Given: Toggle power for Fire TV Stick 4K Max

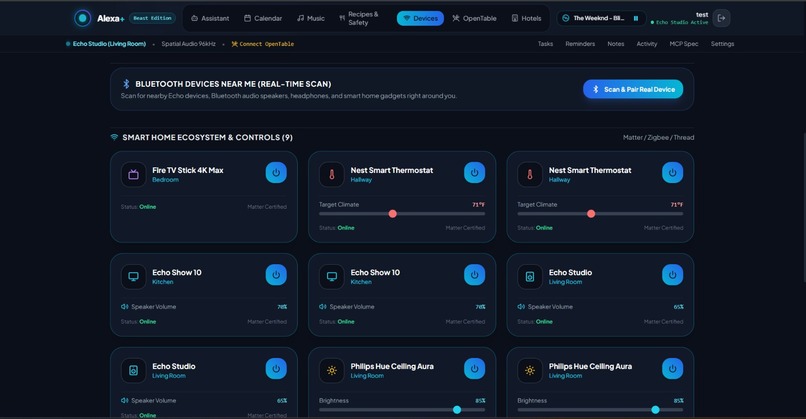Looking at the screenshot, I should [x=276, y=173].
